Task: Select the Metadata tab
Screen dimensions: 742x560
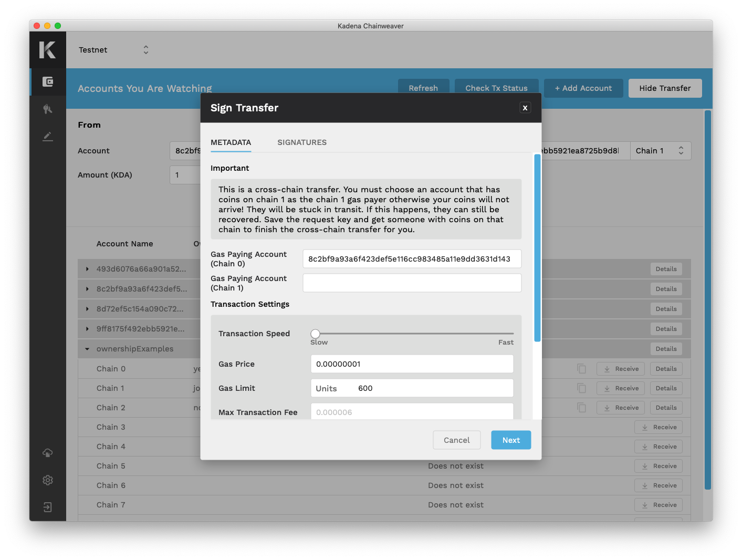Action: point(231,142)
